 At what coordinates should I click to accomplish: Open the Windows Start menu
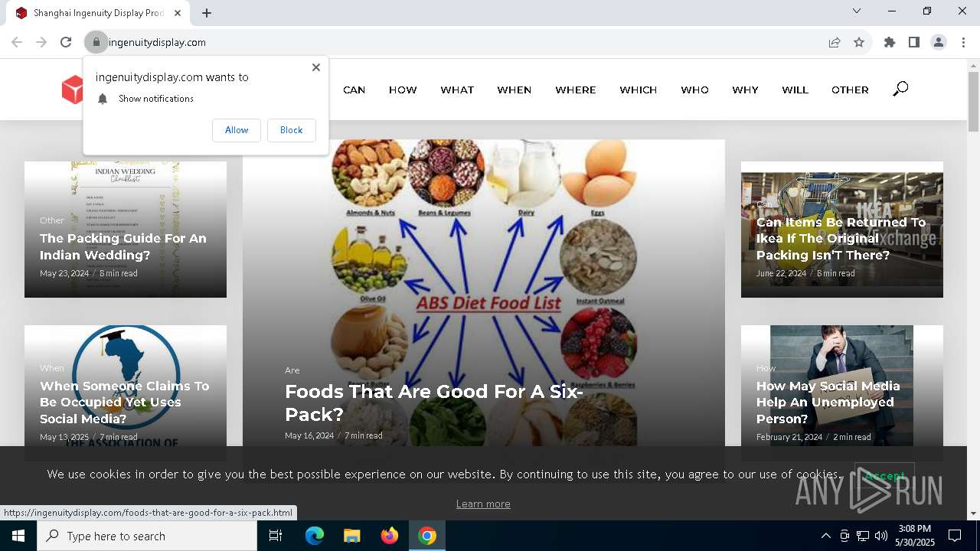click(x=18, y=536)
